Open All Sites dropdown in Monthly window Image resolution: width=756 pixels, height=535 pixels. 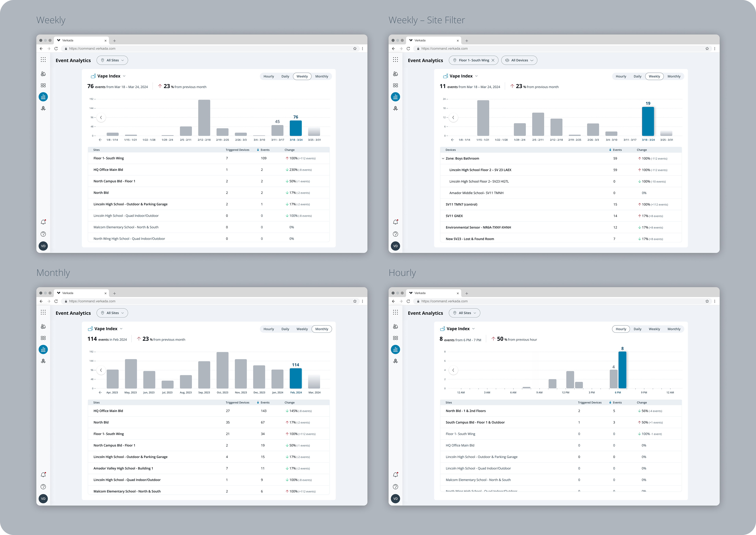(x=112, y=313)
